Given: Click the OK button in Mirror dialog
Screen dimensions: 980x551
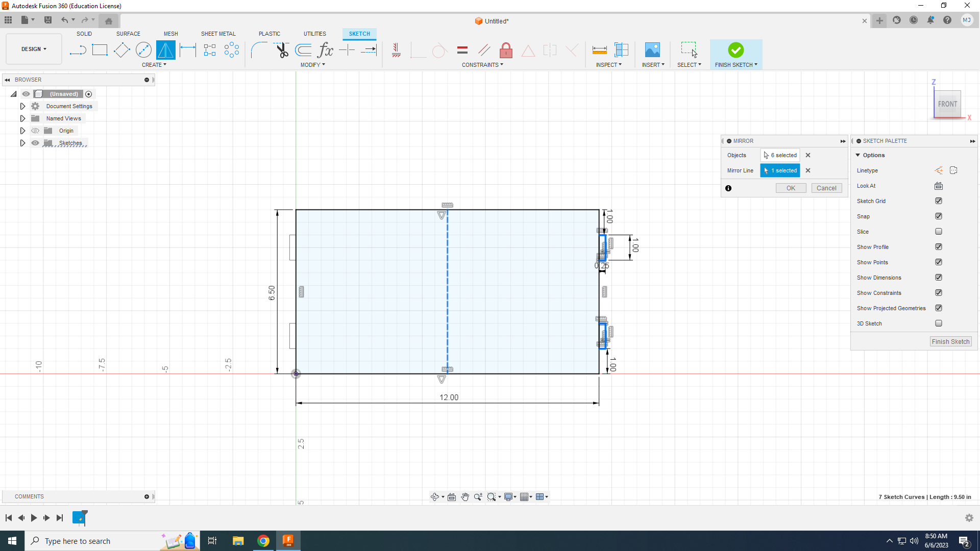Looking at the screenshot, I should [791, 188].
